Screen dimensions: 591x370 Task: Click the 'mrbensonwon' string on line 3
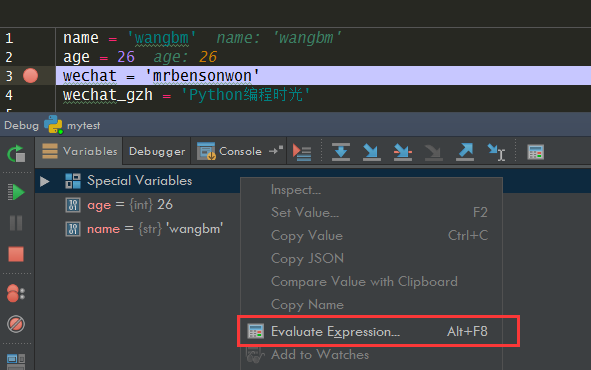point(202,76)
